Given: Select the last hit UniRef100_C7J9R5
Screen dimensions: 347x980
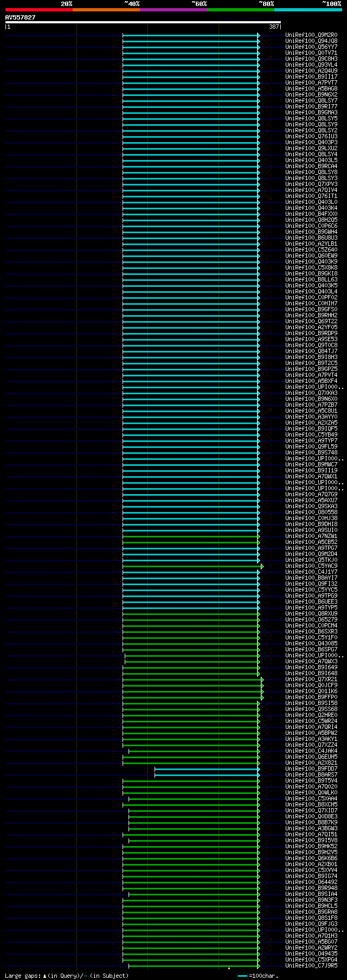Looking at the screenshot, I should 311,966.
